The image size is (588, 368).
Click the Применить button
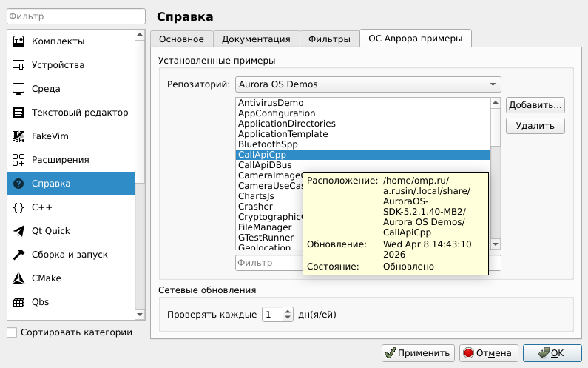(x=418, y=353)
